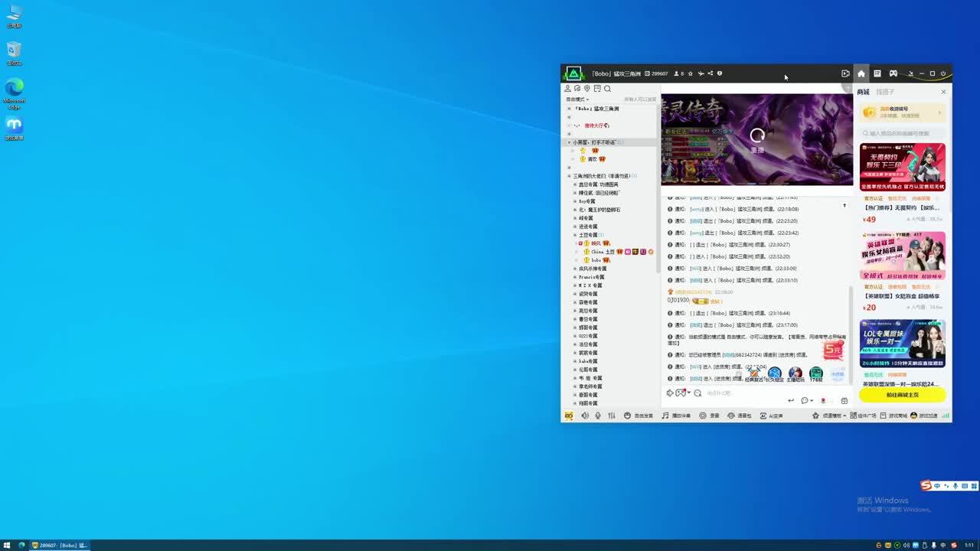Open the audio mixer settings icon

[x=611, y=416]
